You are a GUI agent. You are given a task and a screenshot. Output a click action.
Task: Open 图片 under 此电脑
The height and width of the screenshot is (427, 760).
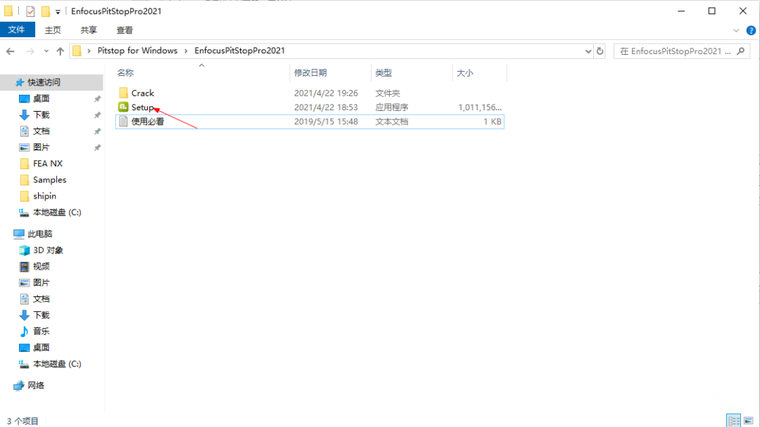pyautogui.click(x=41, y=283)
